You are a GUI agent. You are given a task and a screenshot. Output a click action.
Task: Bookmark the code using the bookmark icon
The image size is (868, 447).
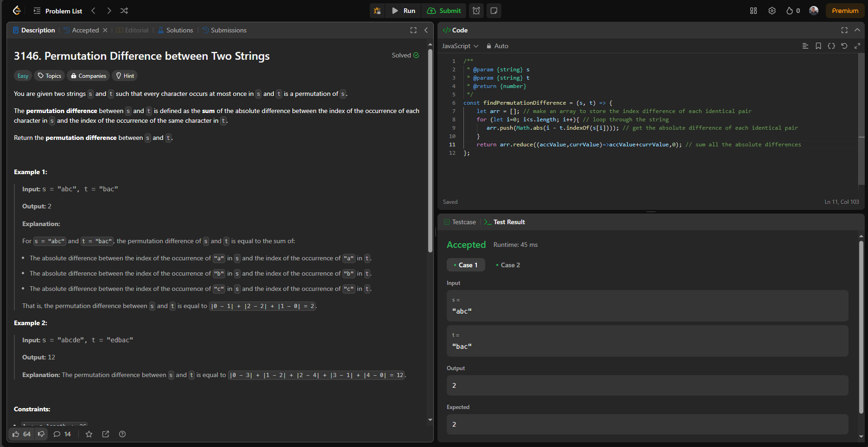click(x=818, y=46)
